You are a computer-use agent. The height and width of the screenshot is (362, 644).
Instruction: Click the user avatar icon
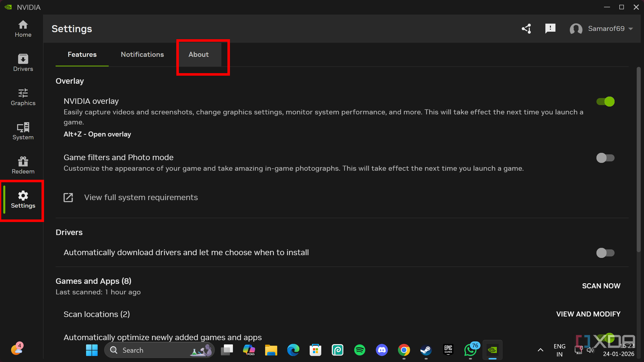point(576,29)
